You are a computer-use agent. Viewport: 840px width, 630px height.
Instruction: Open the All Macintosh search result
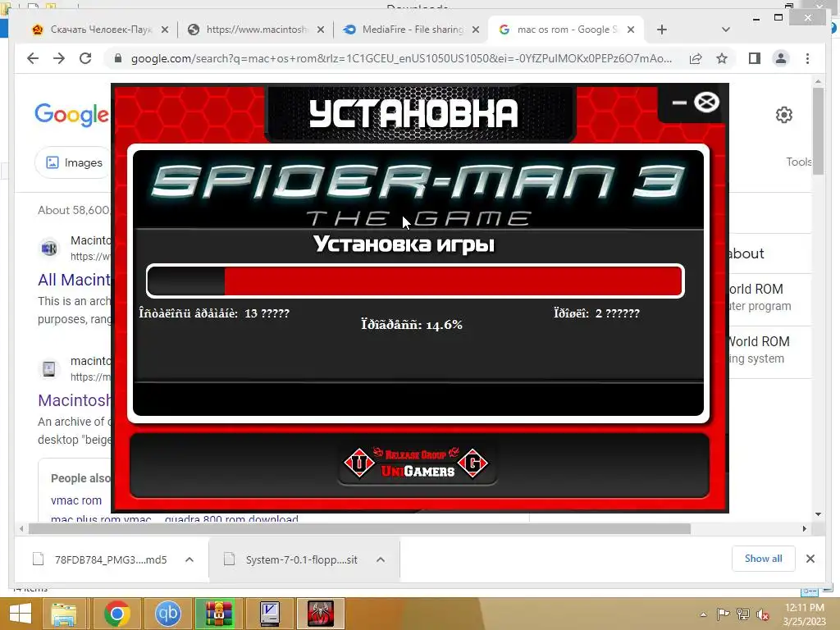click(75, 280)
